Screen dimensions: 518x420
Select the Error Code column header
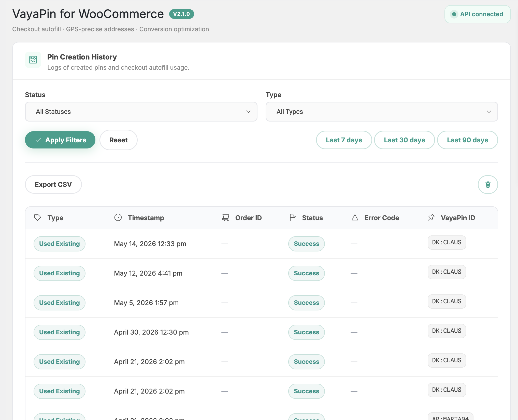click(382, 218)
